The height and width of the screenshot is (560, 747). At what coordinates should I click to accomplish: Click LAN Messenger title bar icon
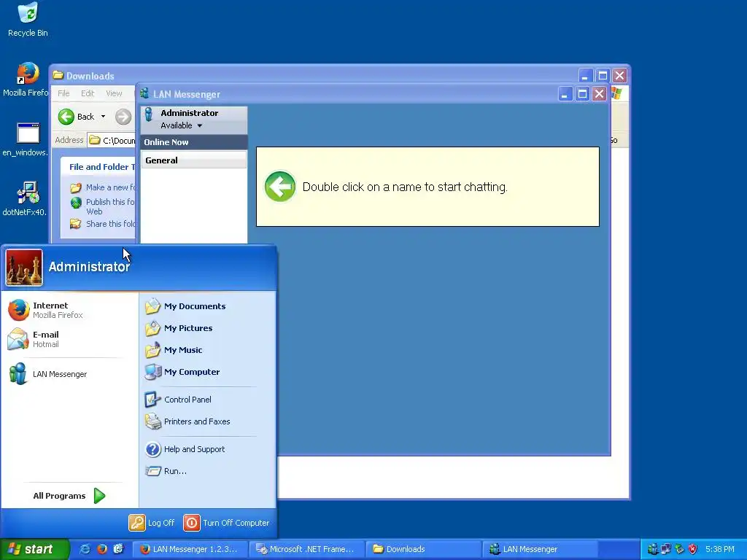coord(144,94)
